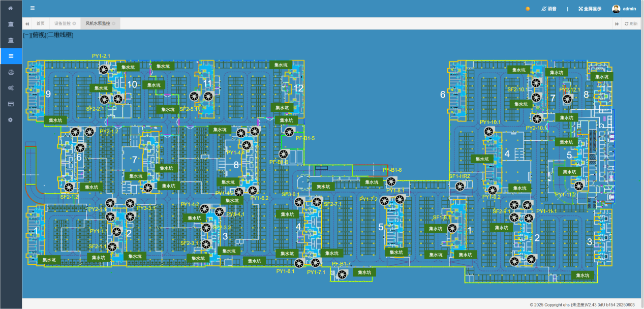The image size is (644, 309).
Task: Select the balance scale sidebar icon
Action: click(11, 72)
